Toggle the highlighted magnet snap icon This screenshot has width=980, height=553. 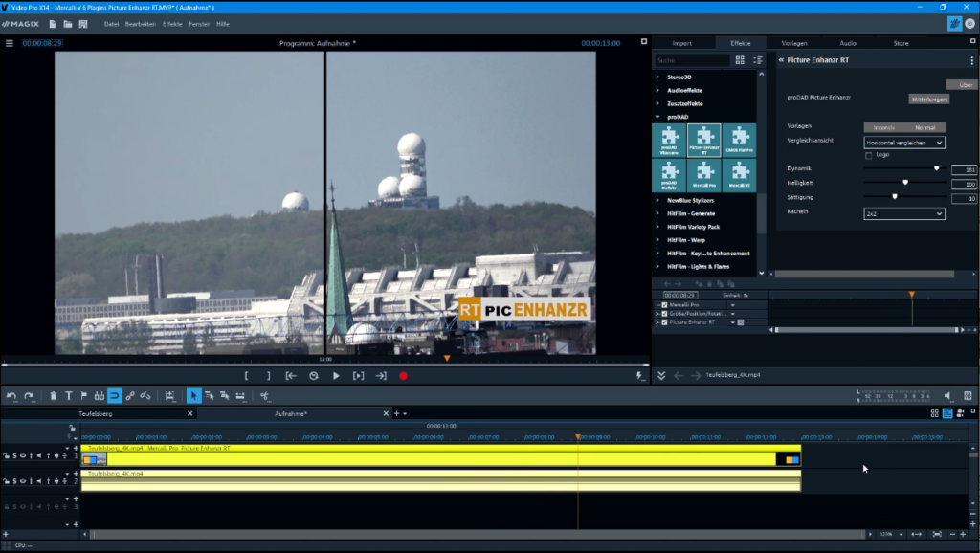115,395
